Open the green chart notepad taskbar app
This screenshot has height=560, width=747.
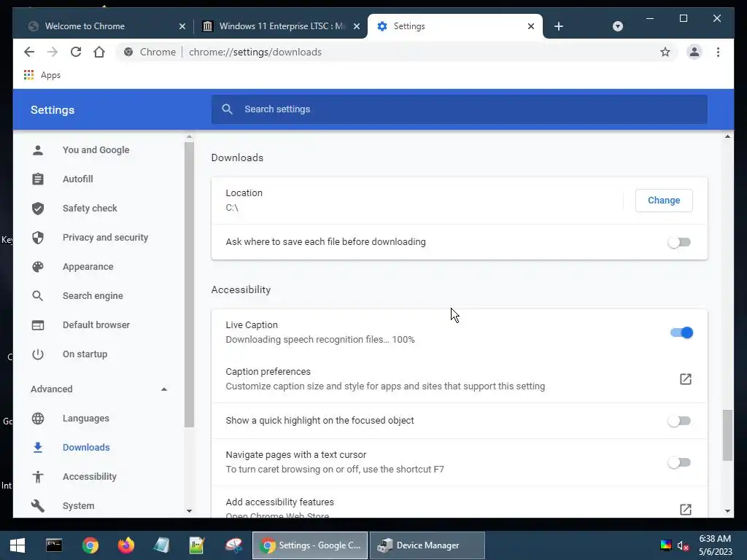click(197, 545)
